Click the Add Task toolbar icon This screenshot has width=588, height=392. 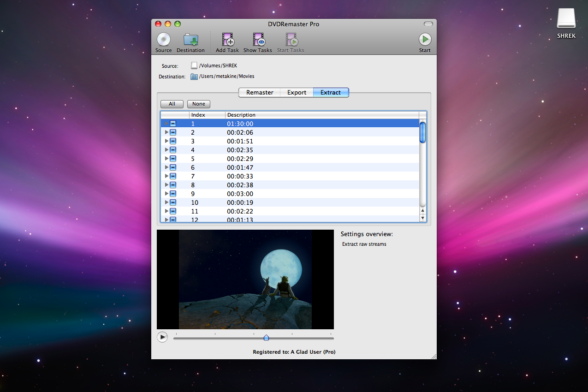coord(227,40)
